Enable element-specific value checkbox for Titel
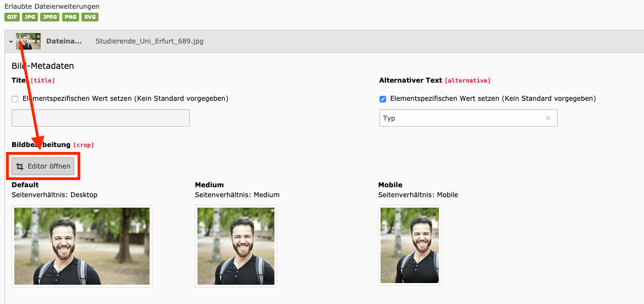Image resolution: width=644 pixels, height=304 pixels. 15,99
